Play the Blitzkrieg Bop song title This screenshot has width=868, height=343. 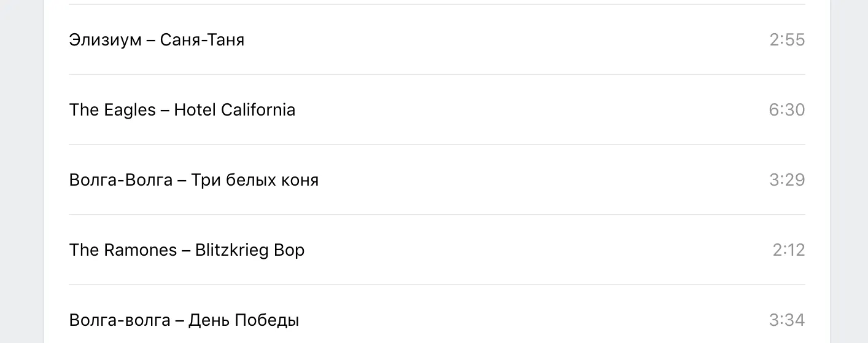coord(250,250)
